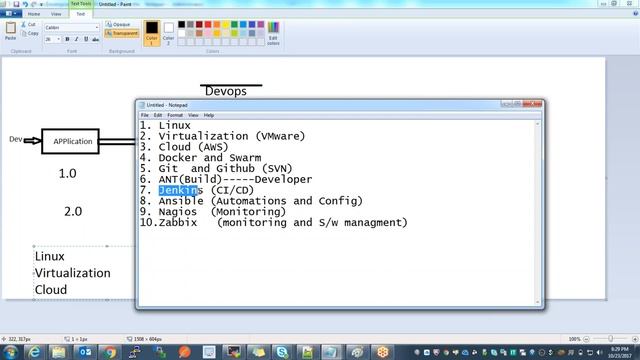Click the zoom in plus button
Image resolution: width=640 pixels, height=360 pixels.
coord(635,339)
